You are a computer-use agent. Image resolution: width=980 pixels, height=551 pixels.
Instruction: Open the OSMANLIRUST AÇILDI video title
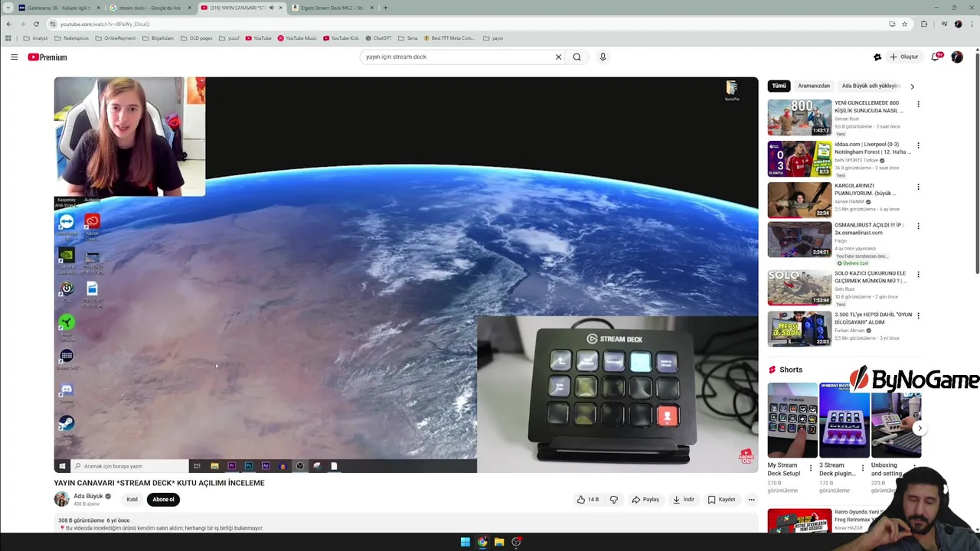pyautogui.click(x=869, y=229)
